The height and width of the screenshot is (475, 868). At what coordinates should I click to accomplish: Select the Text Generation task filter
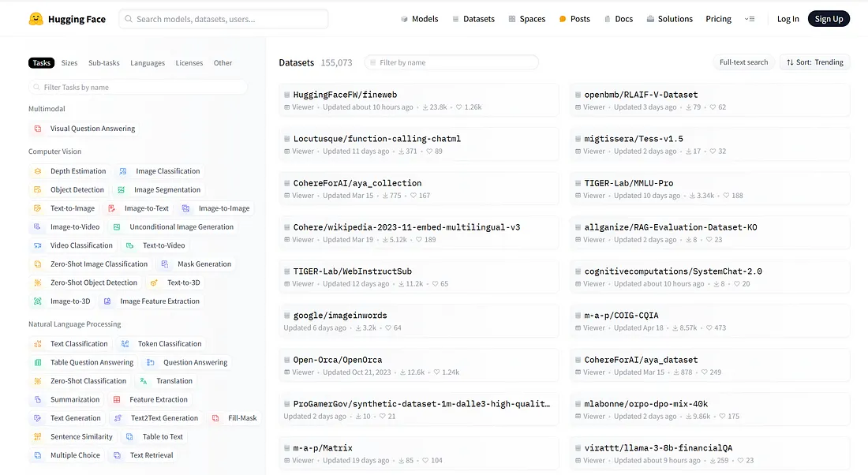68,418
